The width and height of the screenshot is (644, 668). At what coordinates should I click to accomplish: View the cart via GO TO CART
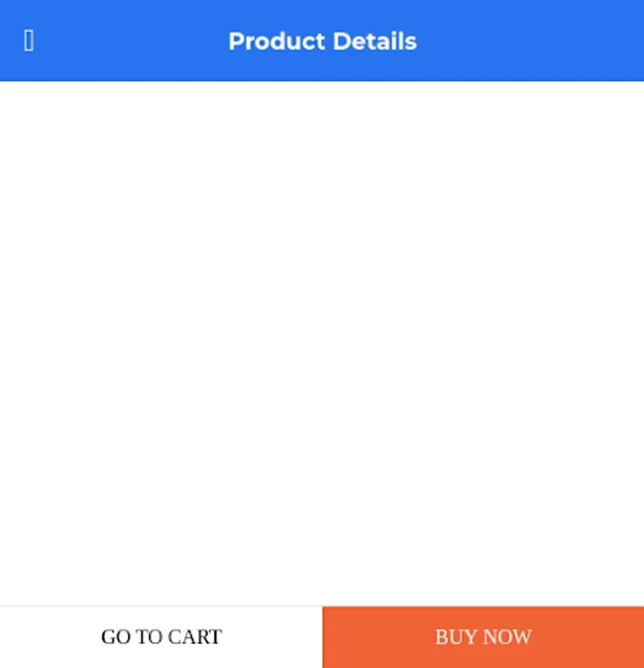[161, 637]
